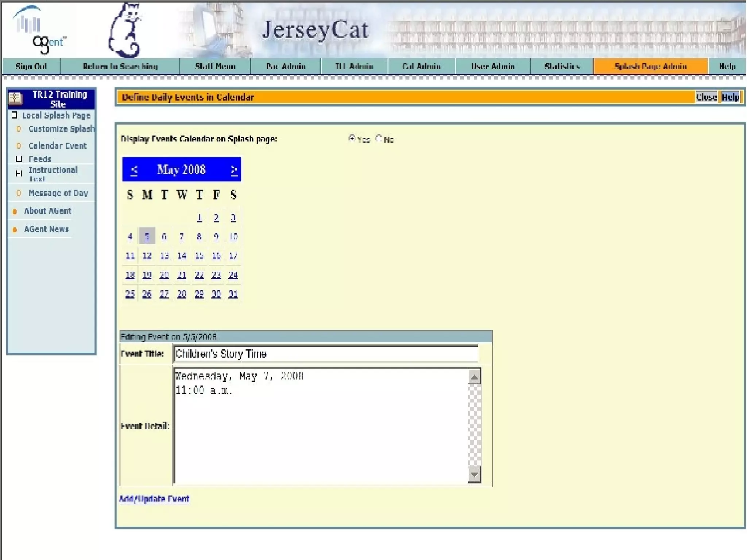
Task: Click the book icon beside TR12 Training Site
Action: click(15, 98)
